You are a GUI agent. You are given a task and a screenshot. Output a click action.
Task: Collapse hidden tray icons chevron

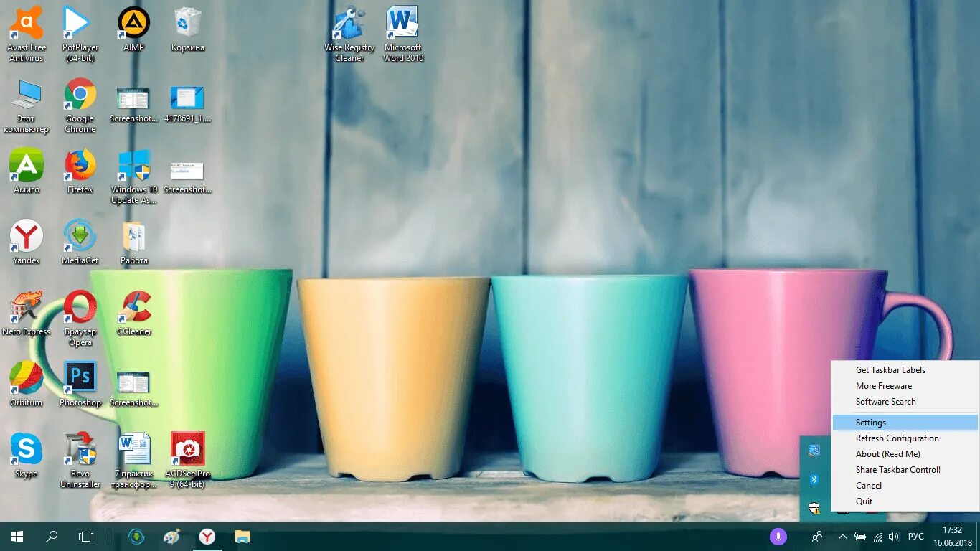(x=843, y=537)
